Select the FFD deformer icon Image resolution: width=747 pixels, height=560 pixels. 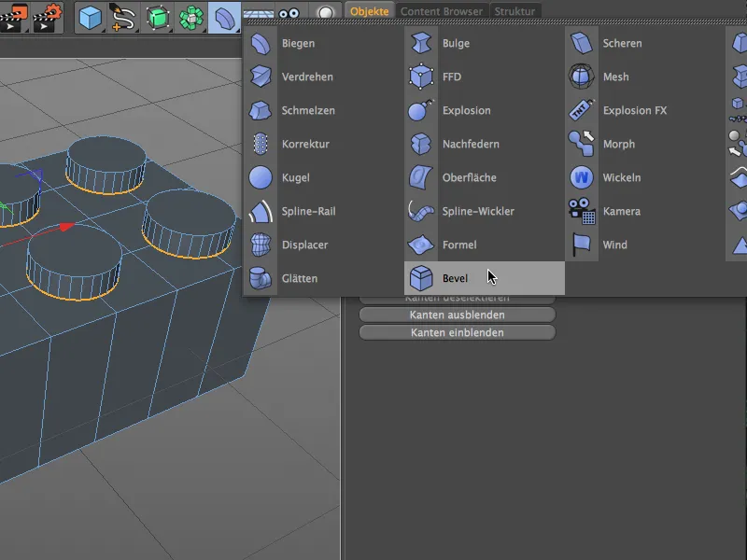(421, 77)
